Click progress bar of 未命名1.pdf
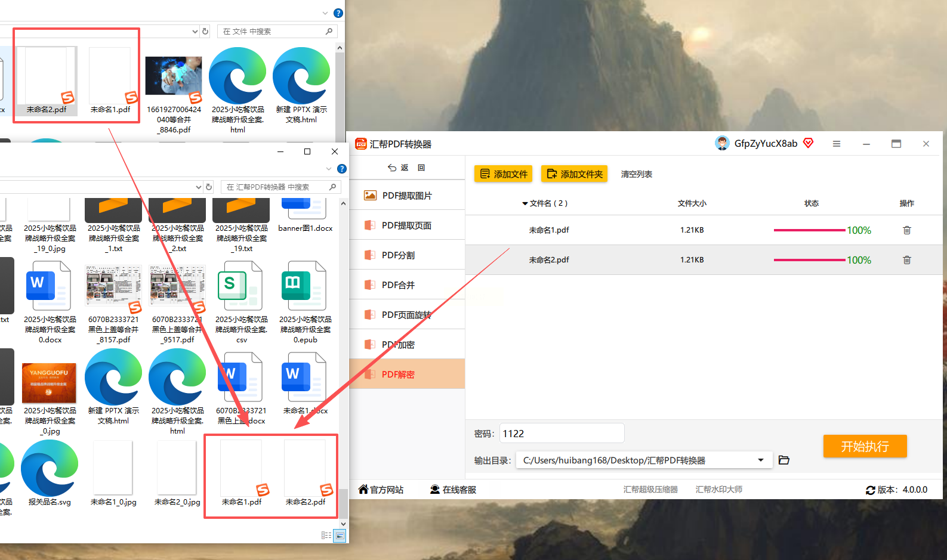This screenshot has width=947, height=560. (x=810, y=230)
